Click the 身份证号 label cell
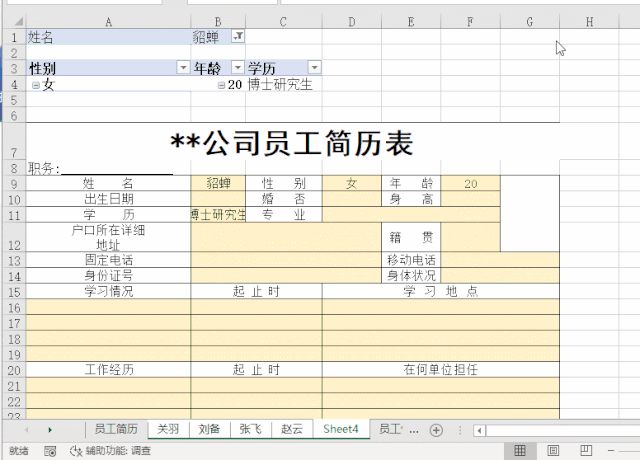640x460 pixels. [108, 276]
